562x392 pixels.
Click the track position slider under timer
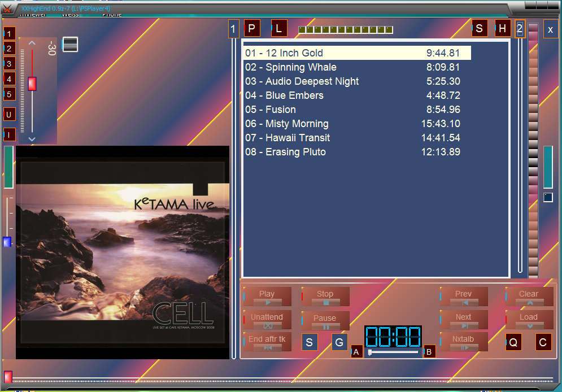pyautogui.click(x=393, y=352)
